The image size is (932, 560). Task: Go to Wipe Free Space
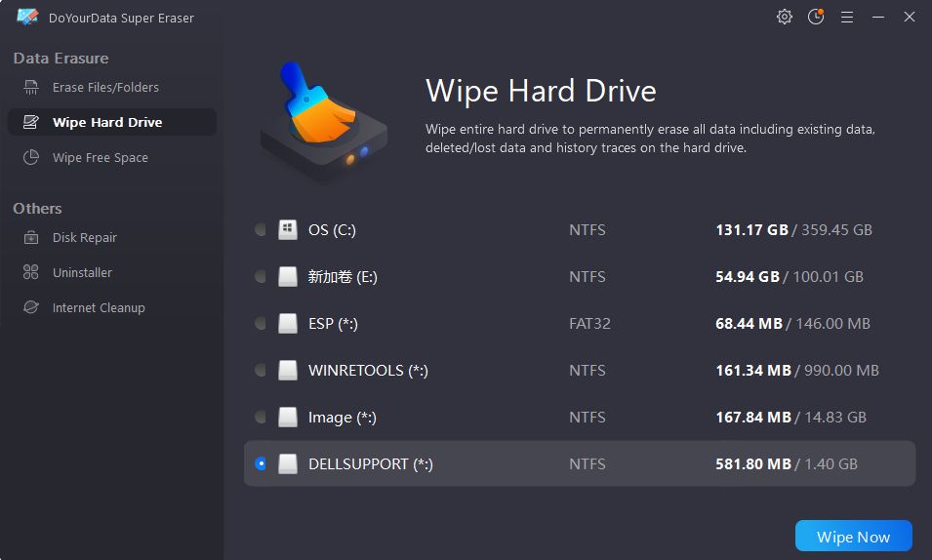pos(112,157)
